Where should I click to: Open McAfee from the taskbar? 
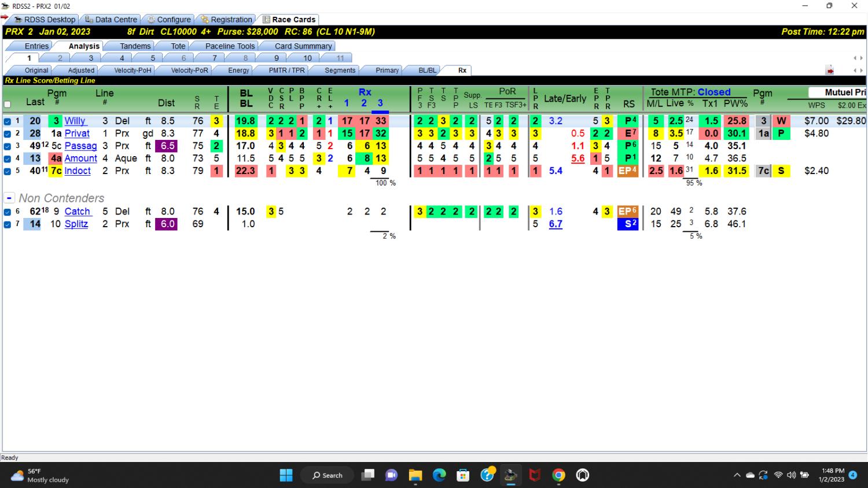click(x=535, y=475)
